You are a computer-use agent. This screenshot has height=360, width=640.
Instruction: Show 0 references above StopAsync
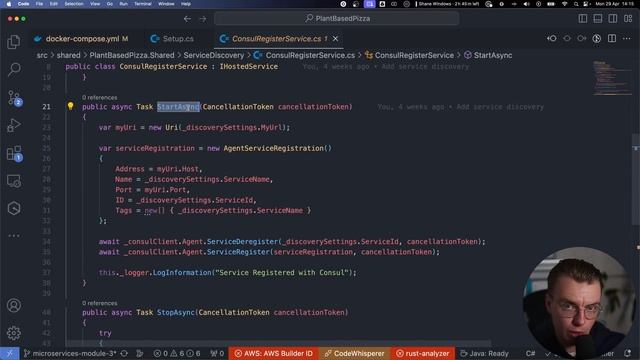coord(100,303)
